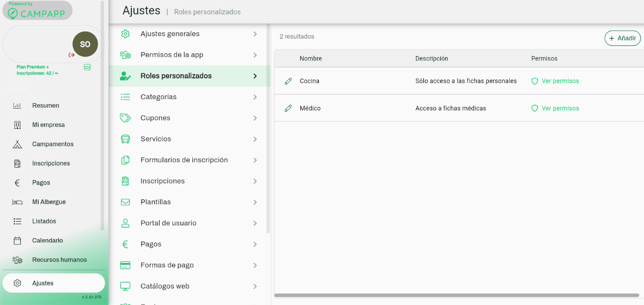Open Resumen in the left sidebar
Image resolution: width=644 pixels, height=305 pixels.
pyautogui.click(x=46, y=106)
